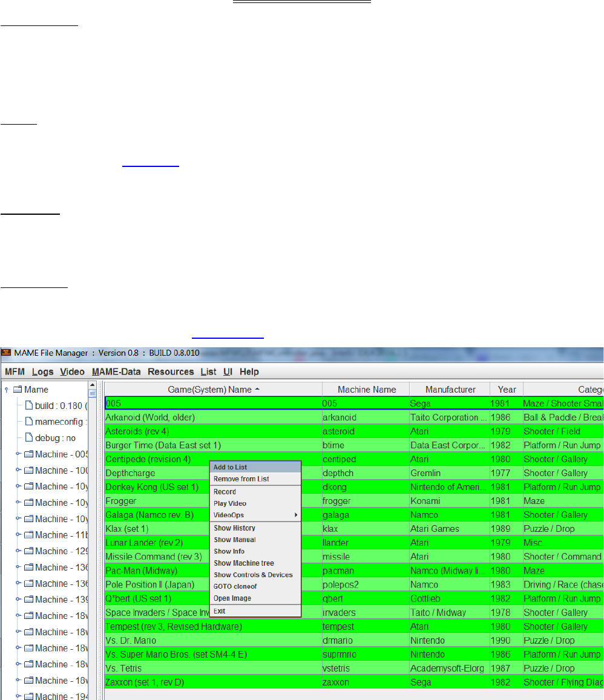Select the Frogger game row

(x=354, y=501)
